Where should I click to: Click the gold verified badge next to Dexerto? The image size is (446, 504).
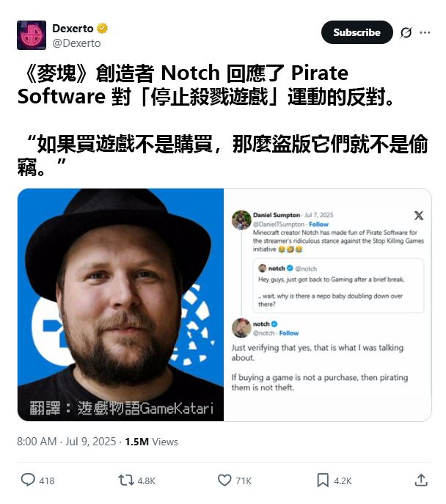pyautogui.click(x=103, y=29)
